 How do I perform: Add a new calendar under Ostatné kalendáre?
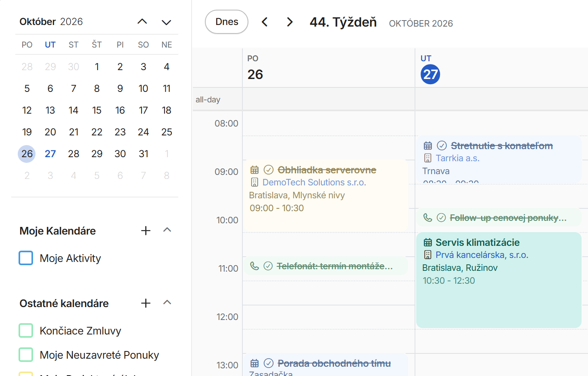146,303
